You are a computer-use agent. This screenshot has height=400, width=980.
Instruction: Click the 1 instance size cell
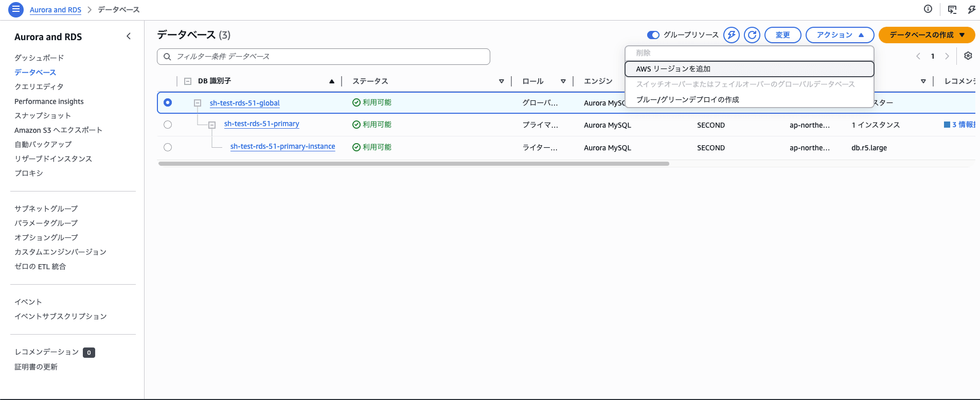pos(876,125)
